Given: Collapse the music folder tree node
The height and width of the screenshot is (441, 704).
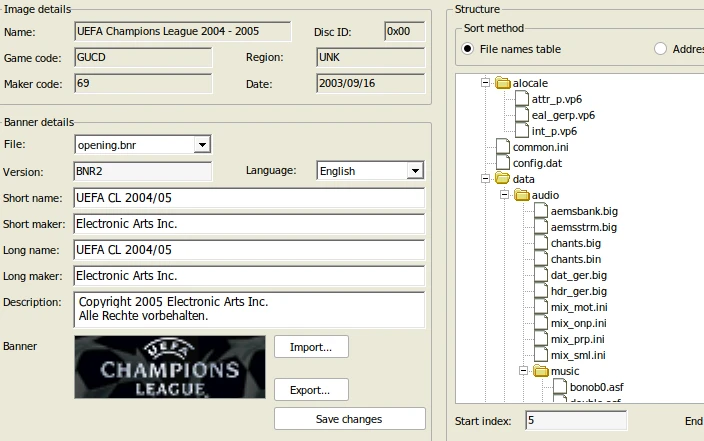Looking at the screenshot, I should tap(524, 370).
